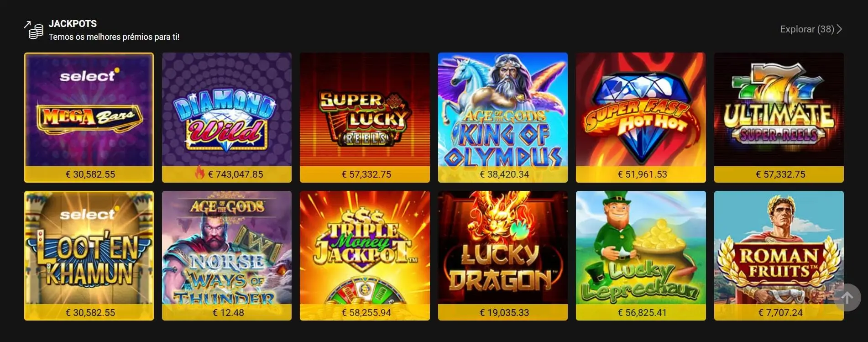Click the jackpots coins stack icon
Image resolution: width=868 pixels, height=342 pixels.
33,30
